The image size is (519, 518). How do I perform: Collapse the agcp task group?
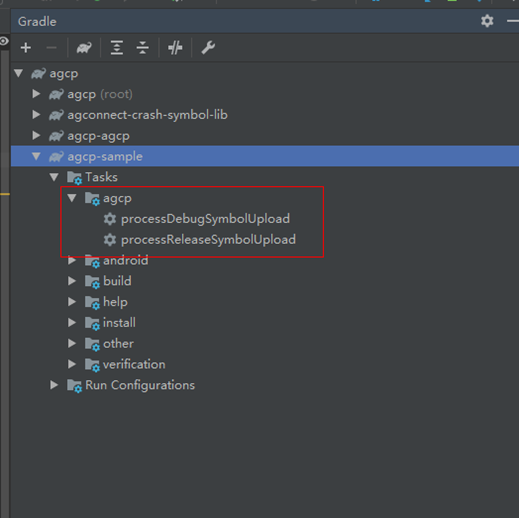pyautogui.click(x=72, y=198)
